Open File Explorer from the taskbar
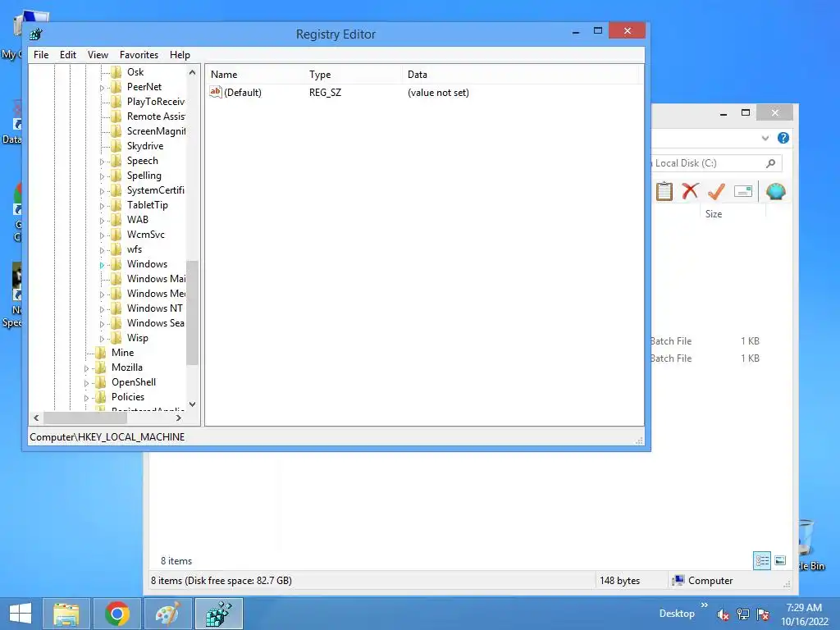The image size is (840, 630). [x=66, y=614]
